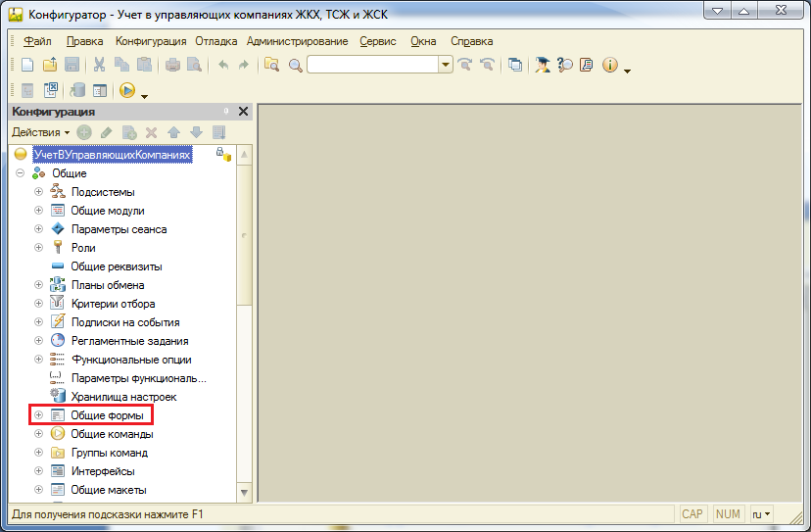Open the Конфигурация menu
Image resolution: width=811 pixels, height=532 pixels.
151,41
